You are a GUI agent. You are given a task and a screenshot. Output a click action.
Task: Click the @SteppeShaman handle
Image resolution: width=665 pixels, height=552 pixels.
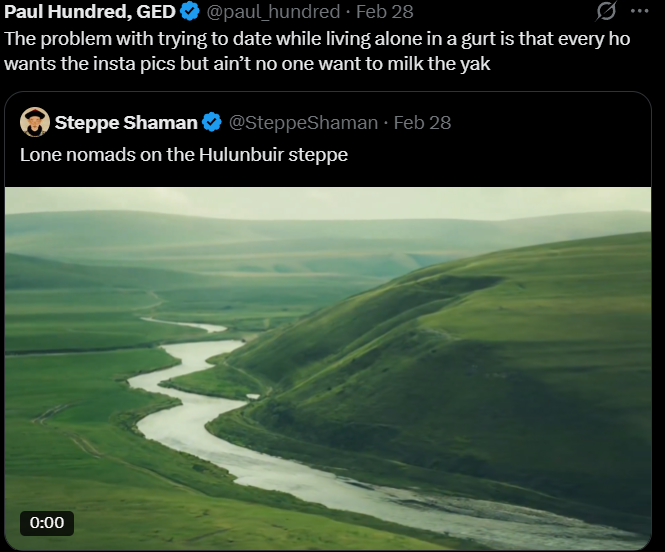[302, 123]
